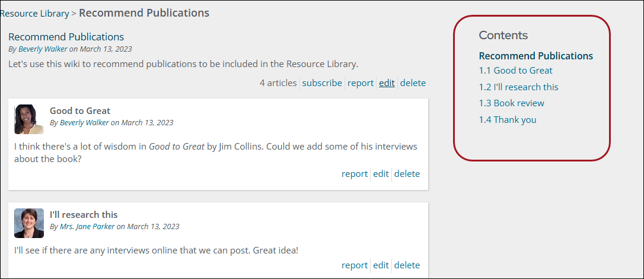The height and width of the screenshot is (279, 644).
Task: Report the I'll research this article
Action: [x=355, y=265]
